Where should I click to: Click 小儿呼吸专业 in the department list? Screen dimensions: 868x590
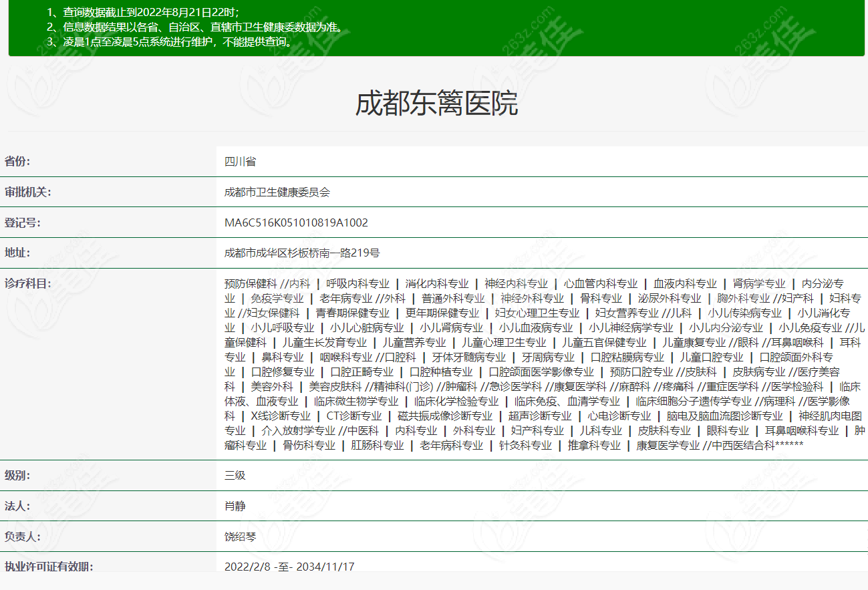[283, 327]
